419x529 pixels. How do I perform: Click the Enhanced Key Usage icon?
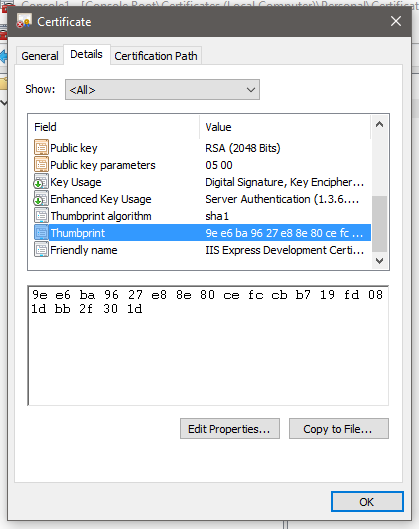coord(41,199)
